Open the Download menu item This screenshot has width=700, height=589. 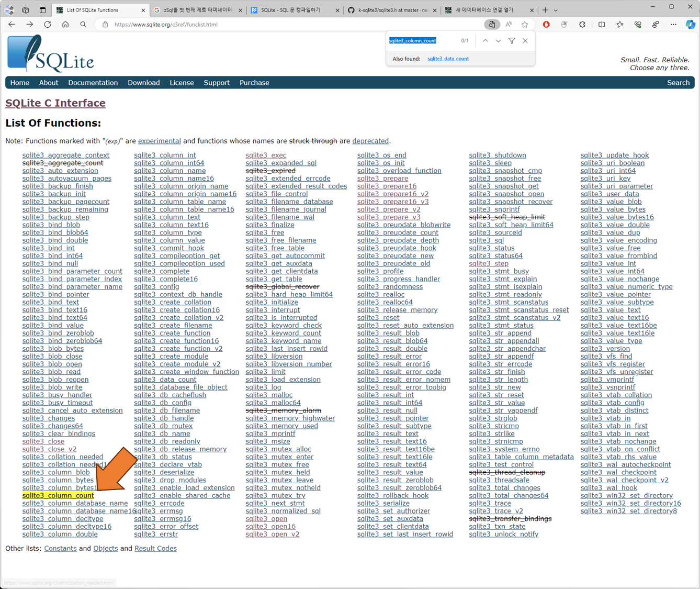[144, 83]
